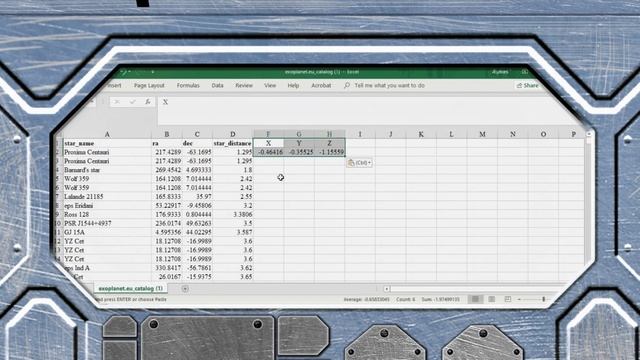Select column K header
Image resolution: width=640 pixels, height=360 pixels.
coord(421,134)
